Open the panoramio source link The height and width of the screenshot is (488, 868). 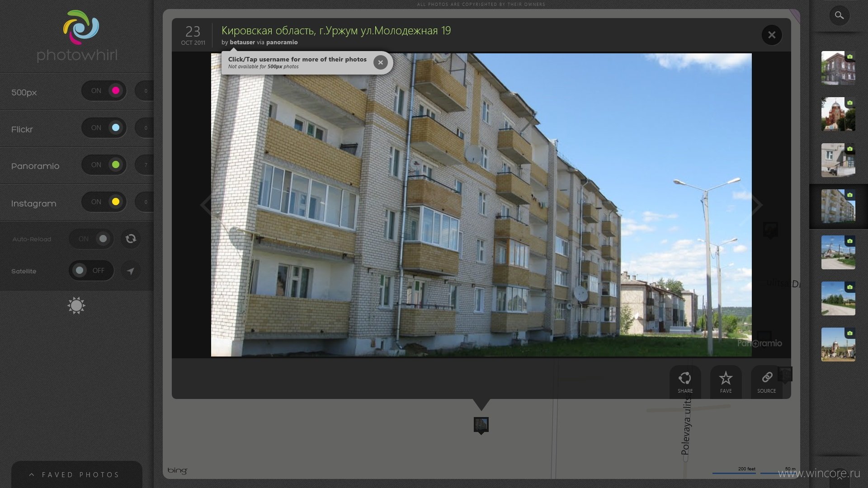tap(282, 42)
